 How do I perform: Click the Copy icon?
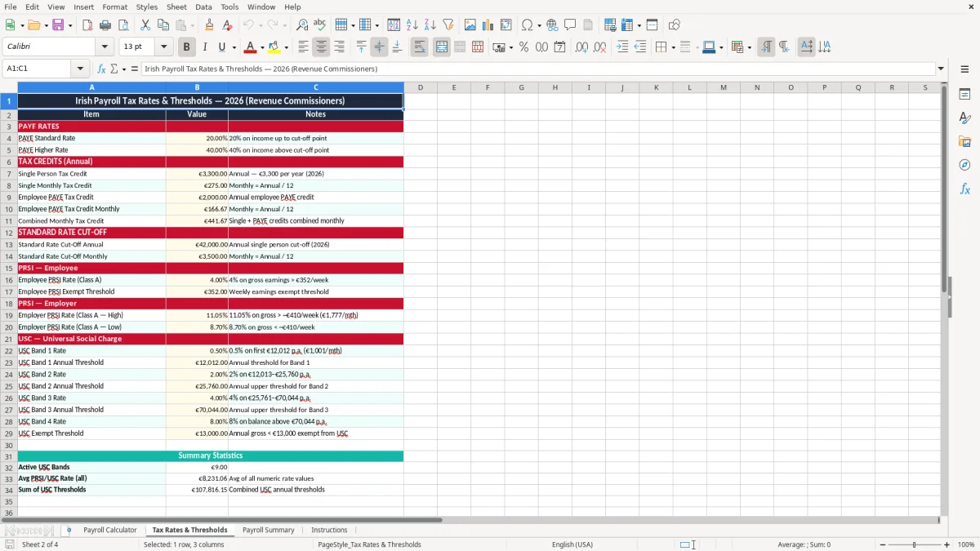[x=163, y=25]
